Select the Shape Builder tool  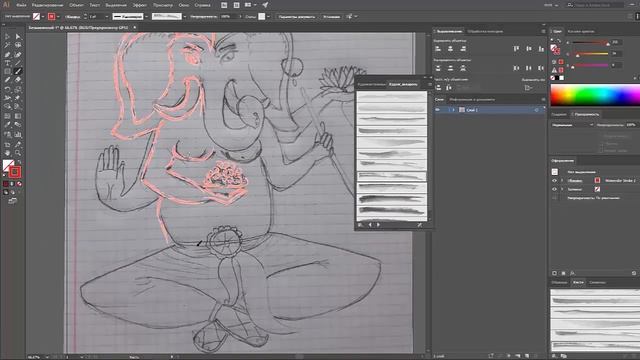[x=7, y=107]
